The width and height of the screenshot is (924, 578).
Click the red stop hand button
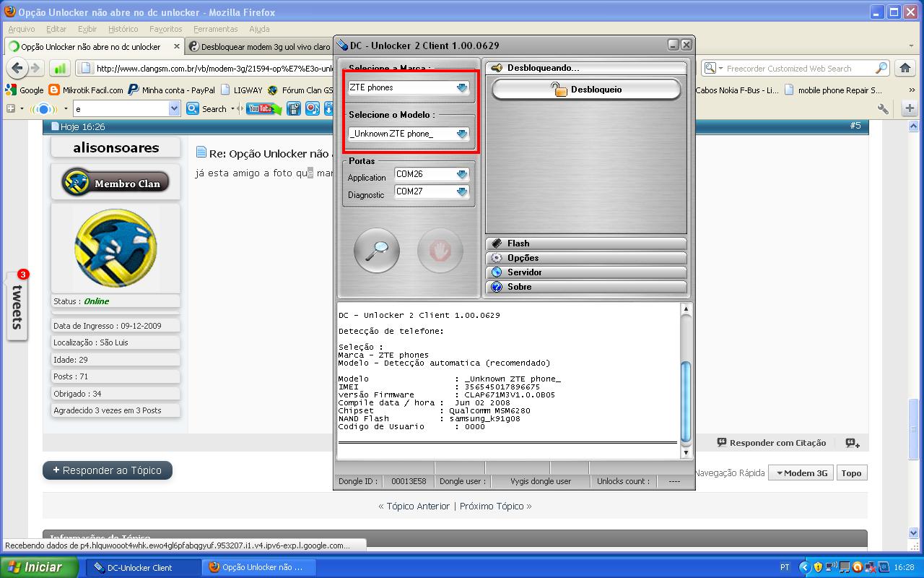pyautogui.click(x=440, y=251)
